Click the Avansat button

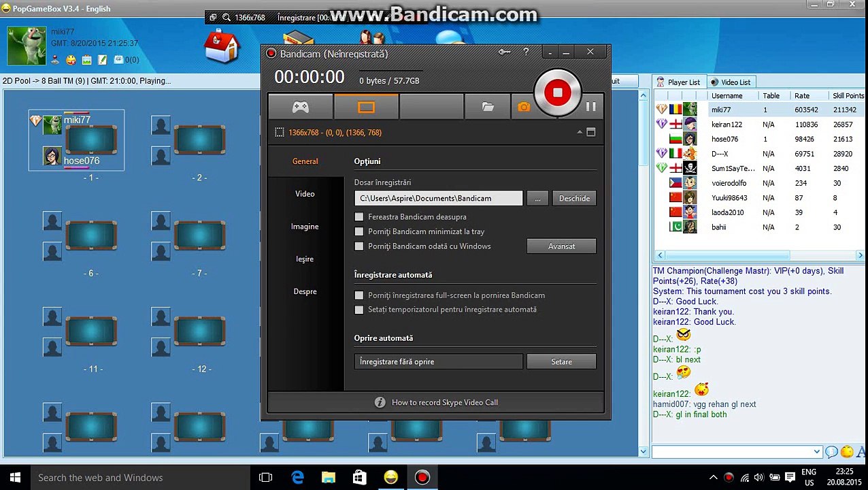click(561, 246)
